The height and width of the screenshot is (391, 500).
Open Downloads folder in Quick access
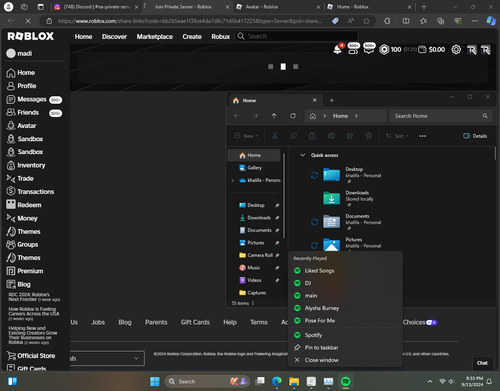click(348, 198)
